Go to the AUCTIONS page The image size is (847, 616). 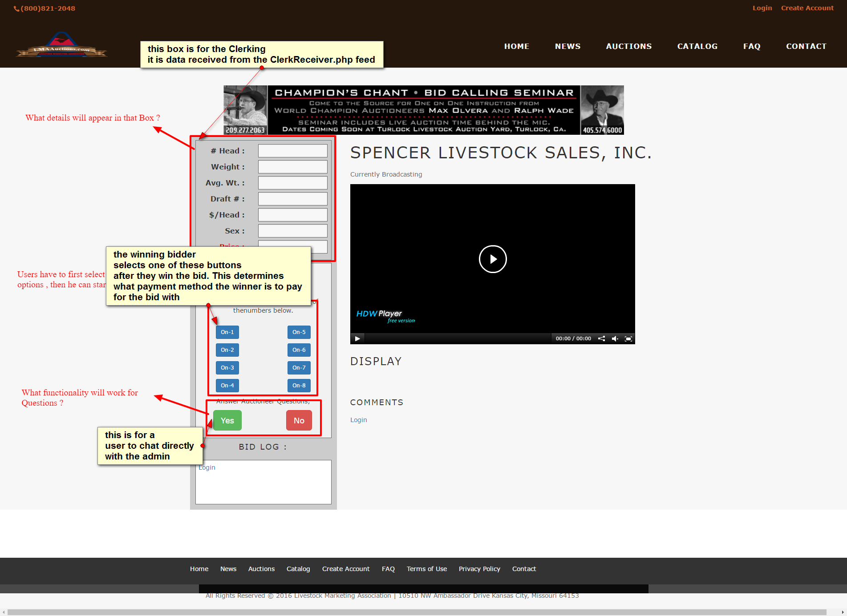click(629, 46)
